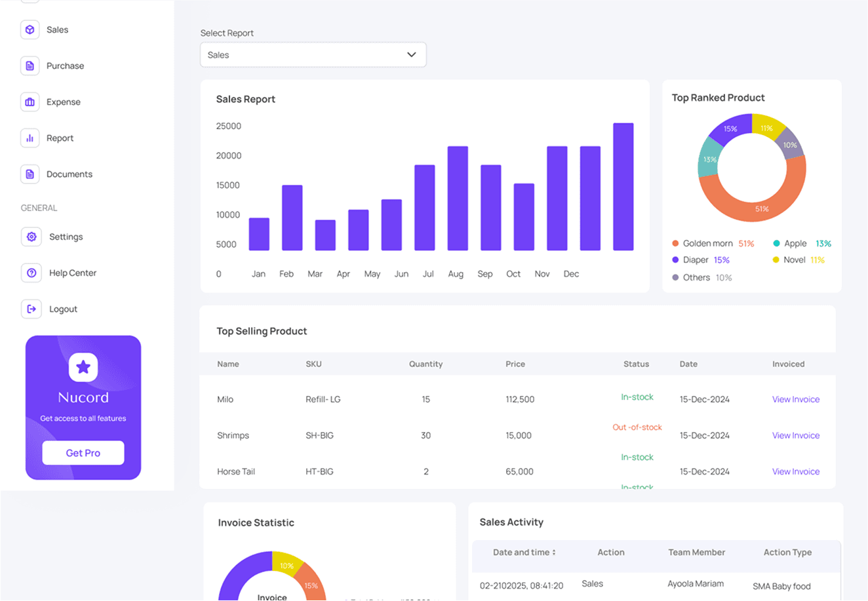This screenshot has height=601, width=868.
Task: View Invoice for Shrimps
Action: point(796,435)
